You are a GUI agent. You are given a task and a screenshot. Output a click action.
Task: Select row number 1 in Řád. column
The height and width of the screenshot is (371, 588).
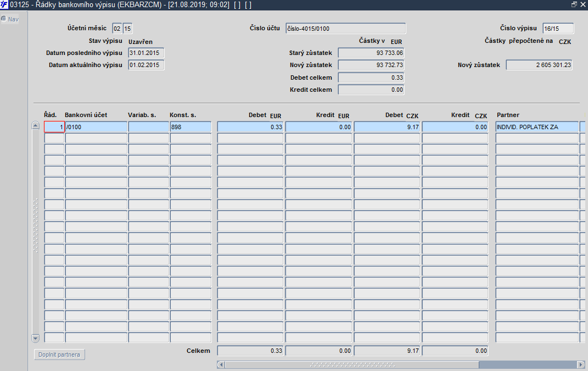[54, 127]
